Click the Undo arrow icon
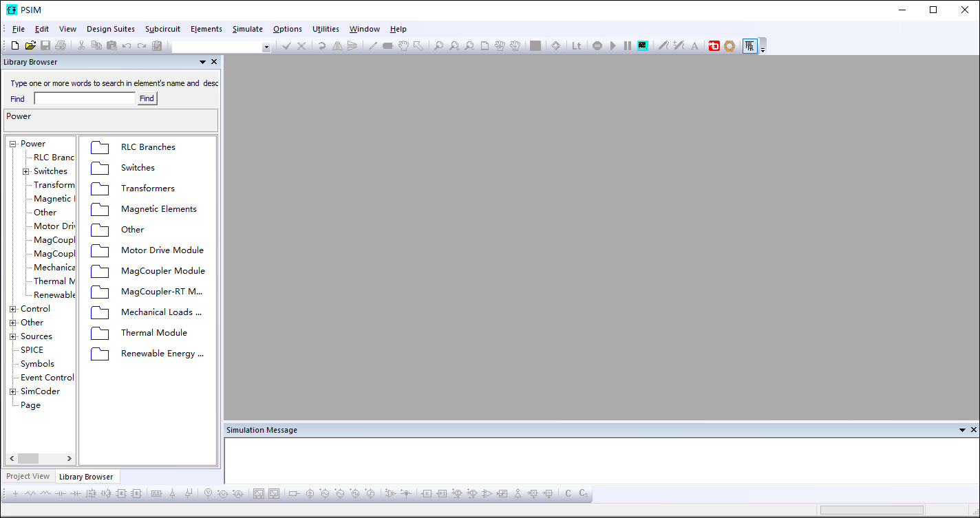The width and height of the screenshot is (980, 518). point(127,46)
